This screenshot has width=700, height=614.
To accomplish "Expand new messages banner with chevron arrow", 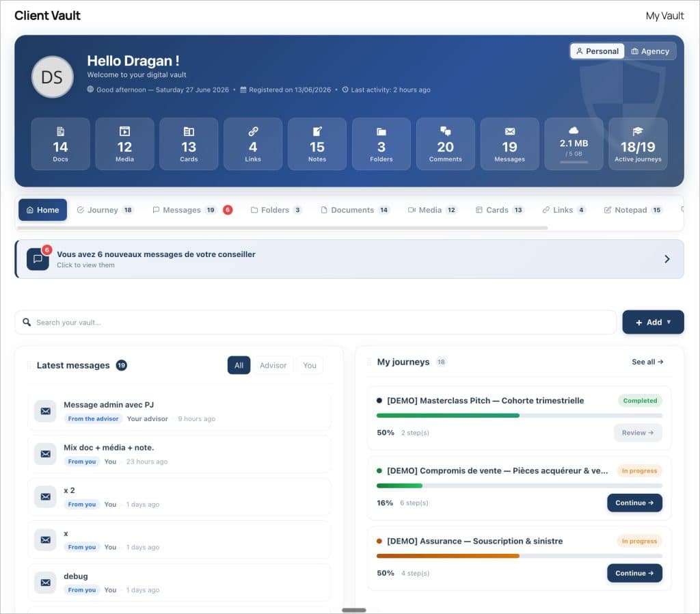I will tap(667, 259).
